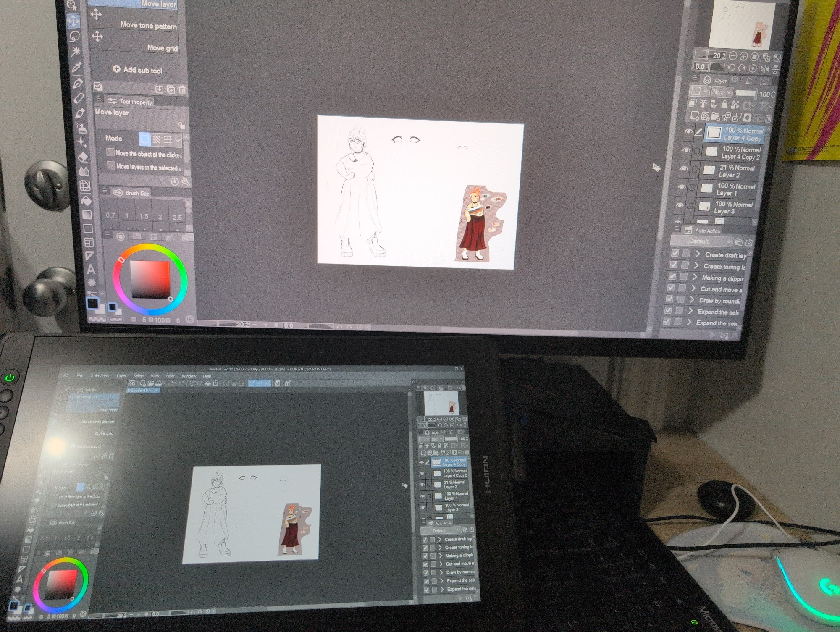Enable 'Move layers in the selected' checkbox, upper monitor
This screenshot has height=632, width=840.
pyautogui.click(x=111, y=165)
